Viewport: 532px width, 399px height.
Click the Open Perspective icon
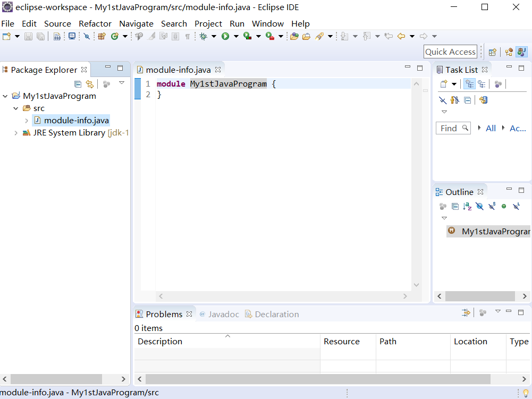(x=492, y=52)
